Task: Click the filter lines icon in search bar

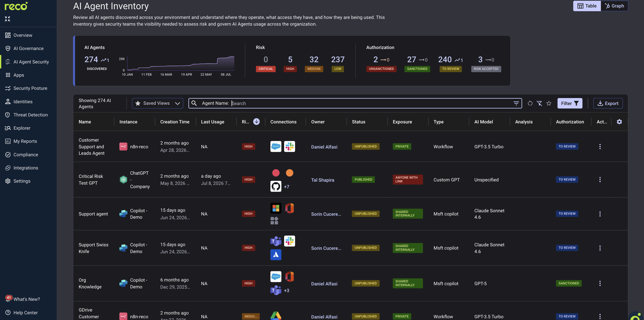Action: [516, 103]
